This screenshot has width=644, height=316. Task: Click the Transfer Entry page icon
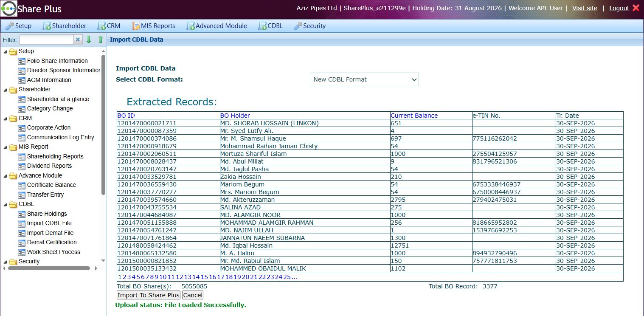click(22, 195)
